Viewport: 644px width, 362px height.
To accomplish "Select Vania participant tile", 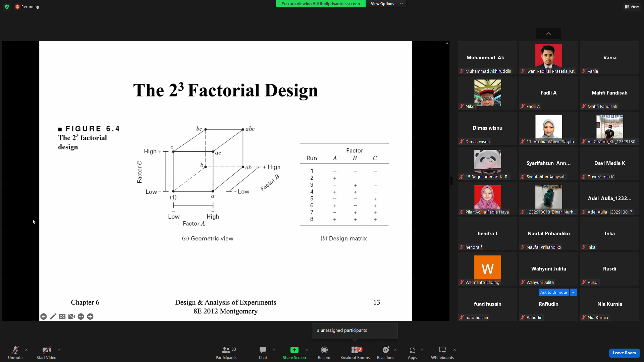I will [x=610, y=58].
